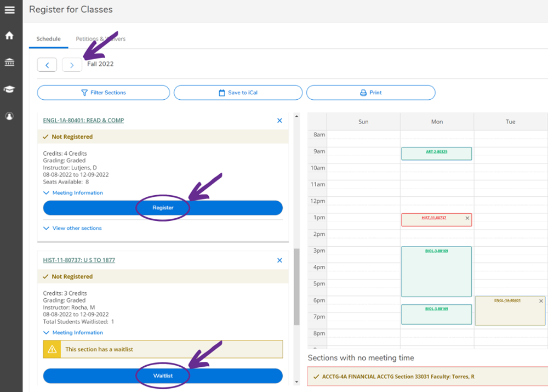
Task: Click the Save to iCal button
Action: [x=238, y=93]
